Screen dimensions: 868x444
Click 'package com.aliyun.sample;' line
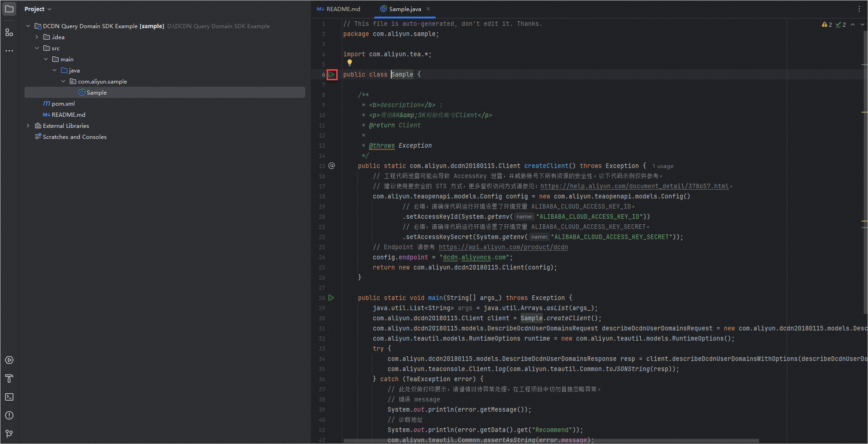(x=391, y=34)
